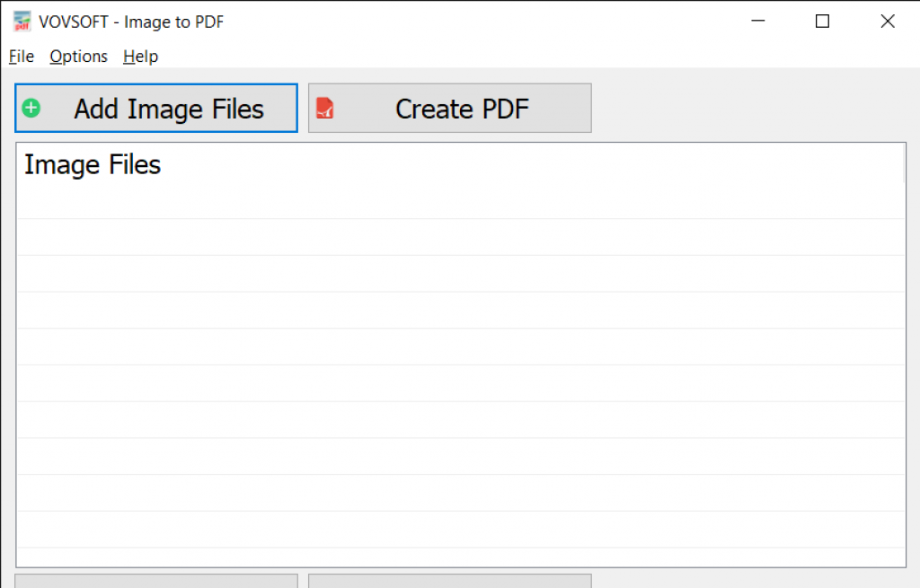Click the first empty row under Image Files
The image size is (920, 588).
pyautogui.click(x=461, y=201)
